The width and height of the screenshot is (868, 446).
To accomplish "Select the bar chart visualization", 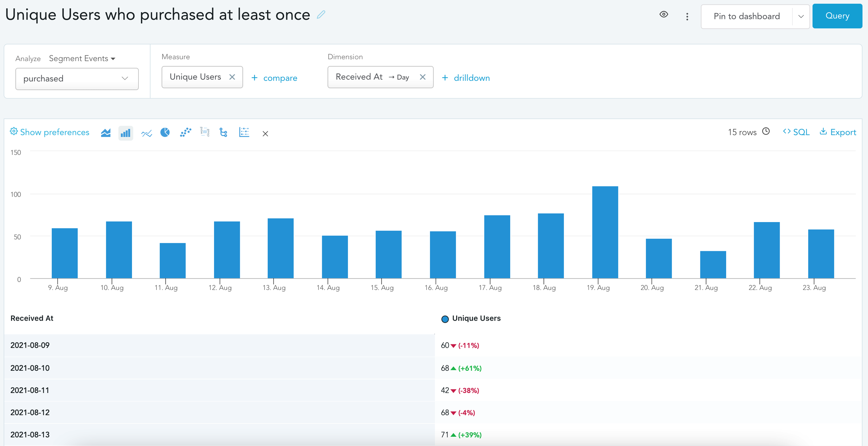I will pyautogui.click(x=125, y=133).
